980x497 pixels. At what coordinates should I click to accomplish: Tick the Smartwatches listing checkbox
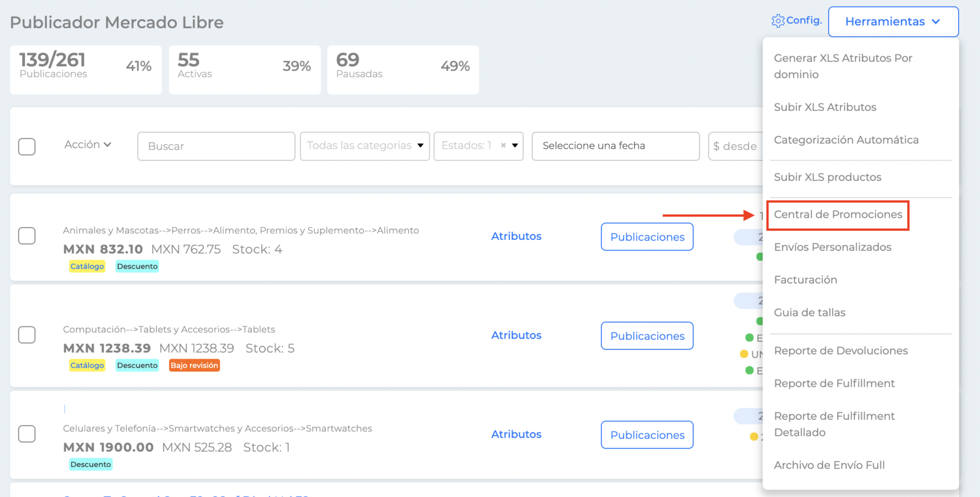[27, 434]
